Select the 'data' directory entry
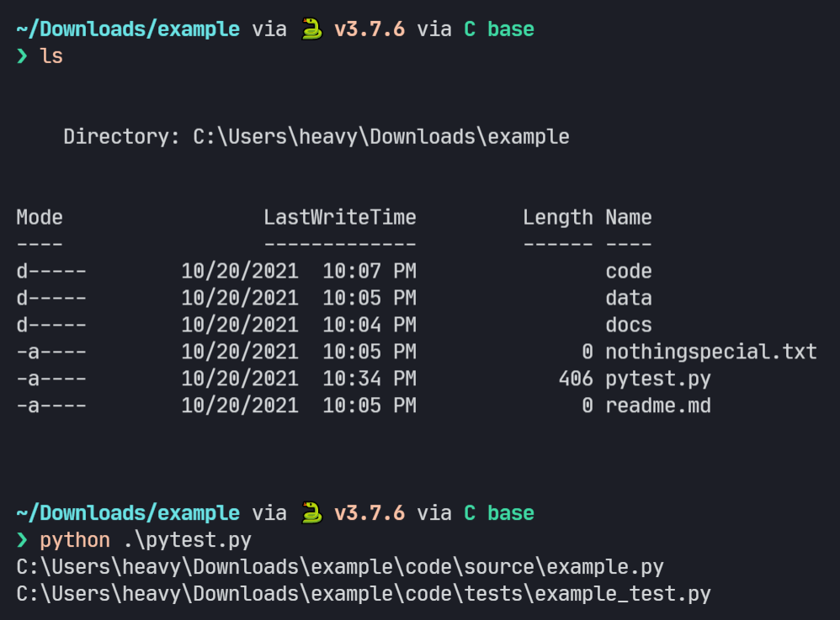Screen dimensions: 840x620 629,298
